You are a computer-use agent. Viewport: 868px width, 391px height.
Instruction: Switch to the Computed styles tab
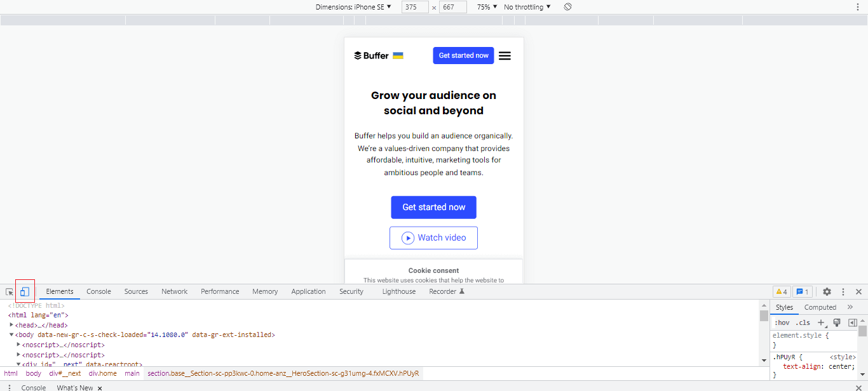click(820, 307)
